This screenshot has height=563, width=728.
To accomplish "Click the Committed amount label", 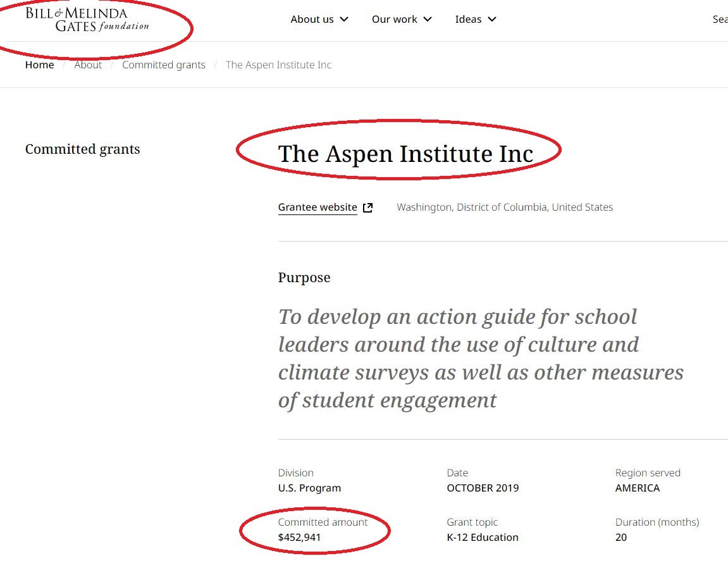I will [323, 522].
